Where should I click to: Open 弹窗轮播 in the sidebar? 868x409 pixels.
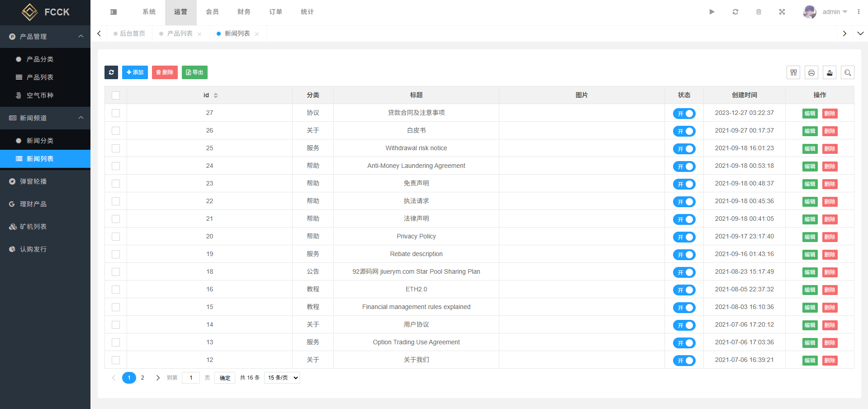[45, 181]
